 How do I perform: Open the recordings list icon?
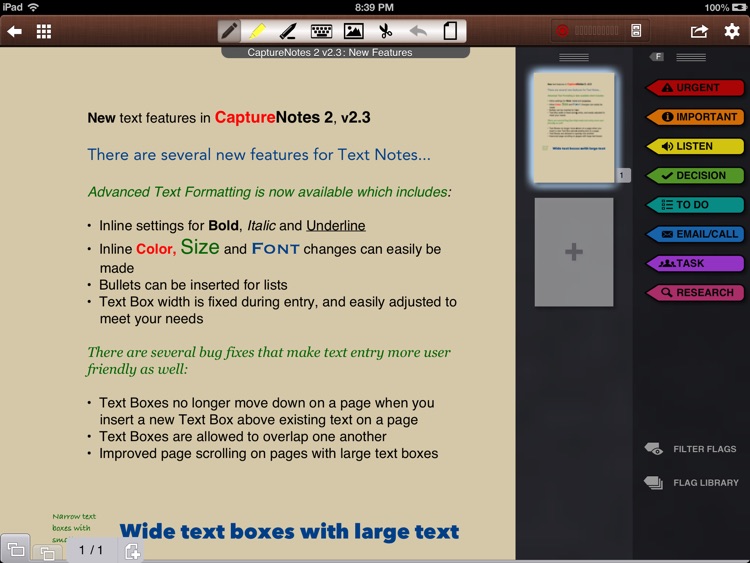pos(636,31)
